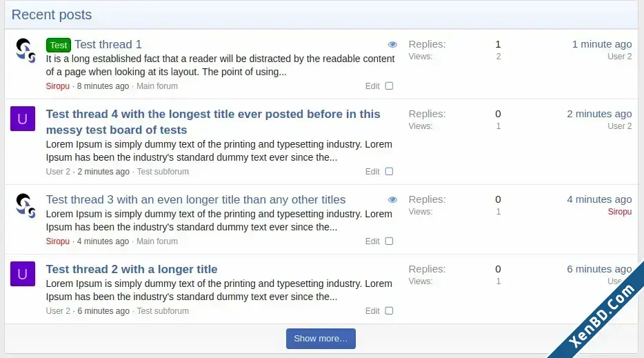The height and width of the screenshot is (358, 644).
Task: Expand the list with Show more button
Action: [x=321, y=339]
